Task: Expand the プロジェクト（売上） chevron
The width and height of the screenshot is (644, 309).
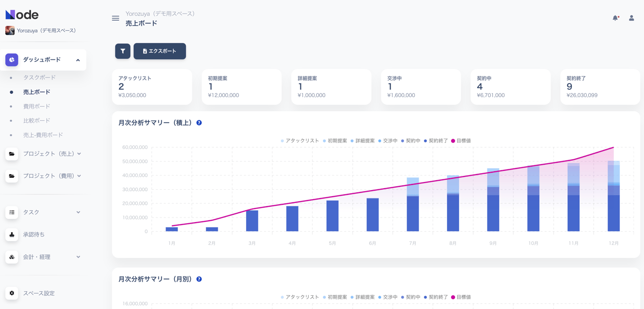Action: coord(79,154)
